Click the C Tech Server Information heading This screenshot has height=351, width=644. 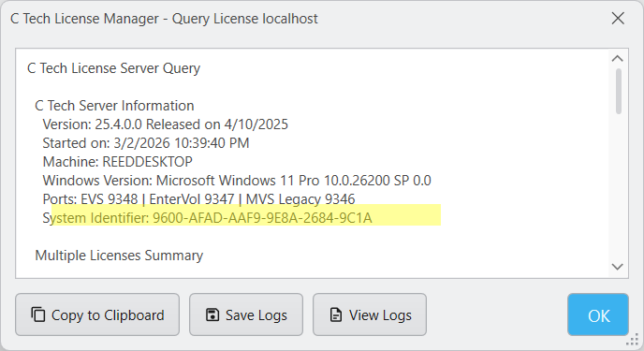click(x=114, y=106)
